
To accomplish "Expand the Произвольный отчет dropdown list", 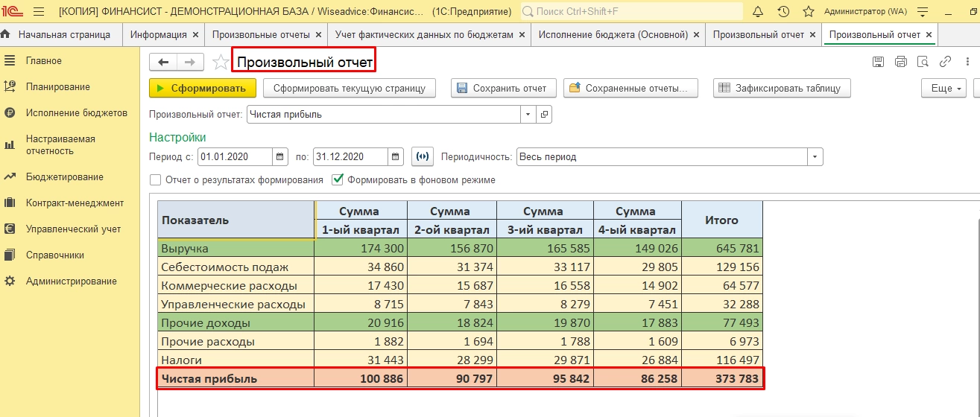I will pyautogui.click(x=528, y=115).
